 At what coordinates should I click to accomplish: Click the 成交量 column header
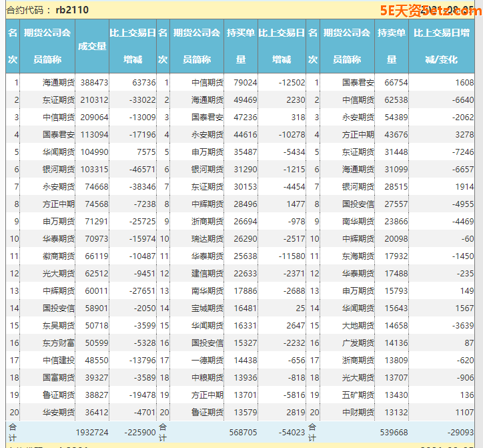pos(92,46)
